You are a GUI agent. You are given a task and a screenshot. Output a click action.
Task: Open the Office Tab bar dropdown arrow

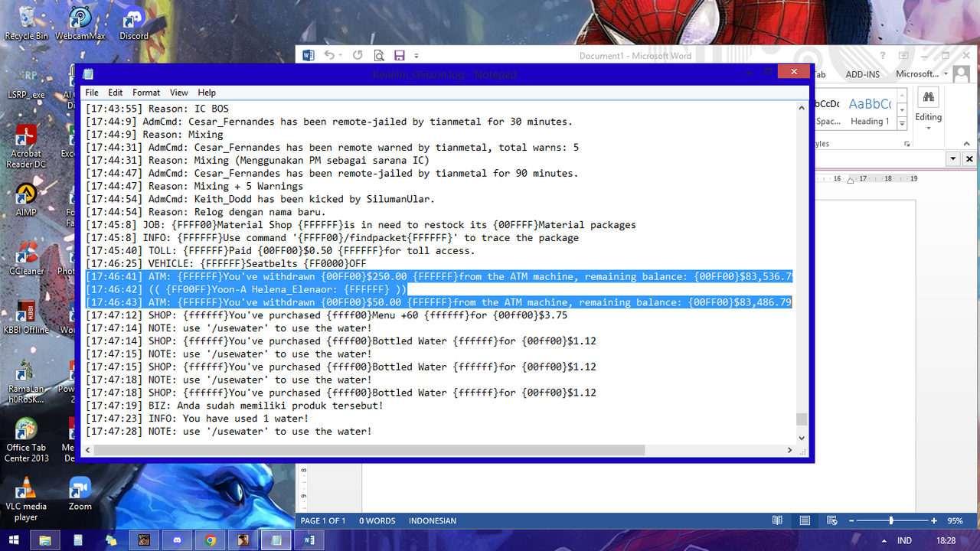(x=953, y=159)
